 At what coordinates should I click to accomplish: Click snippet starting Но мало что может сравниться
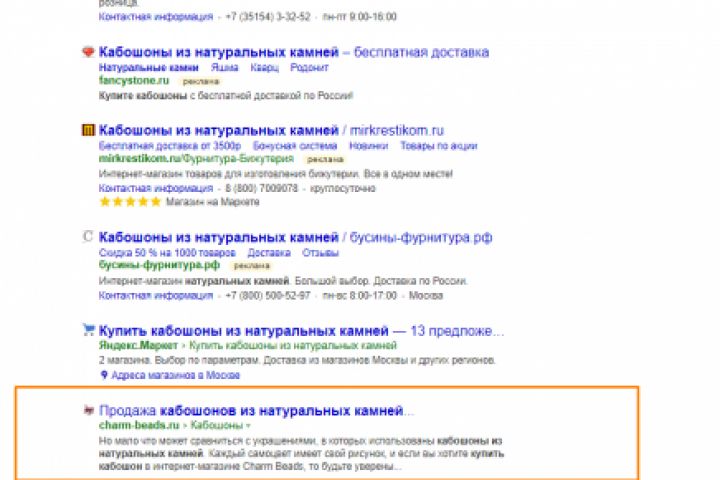point(301,453)
